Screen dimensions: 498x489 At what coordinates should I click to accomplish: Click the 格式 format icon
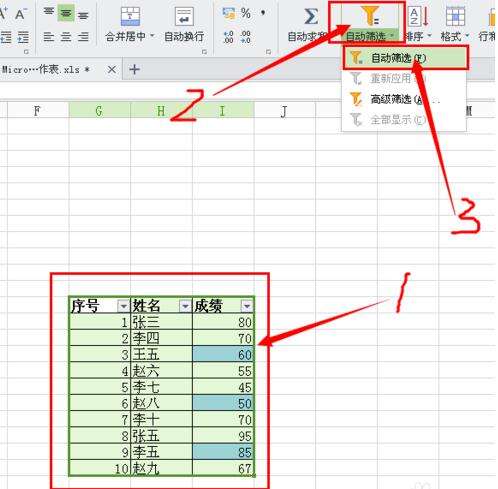(x=455, y=16)
